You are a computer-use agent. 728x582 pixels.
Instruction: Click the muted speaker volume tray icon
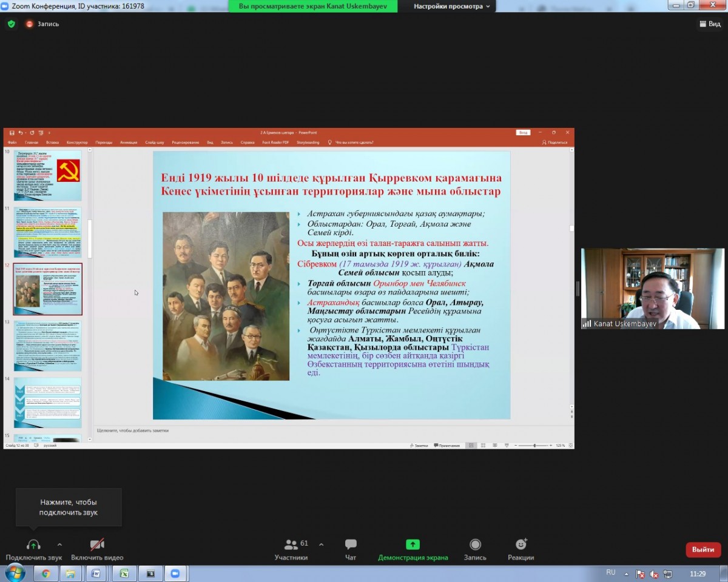654,574
